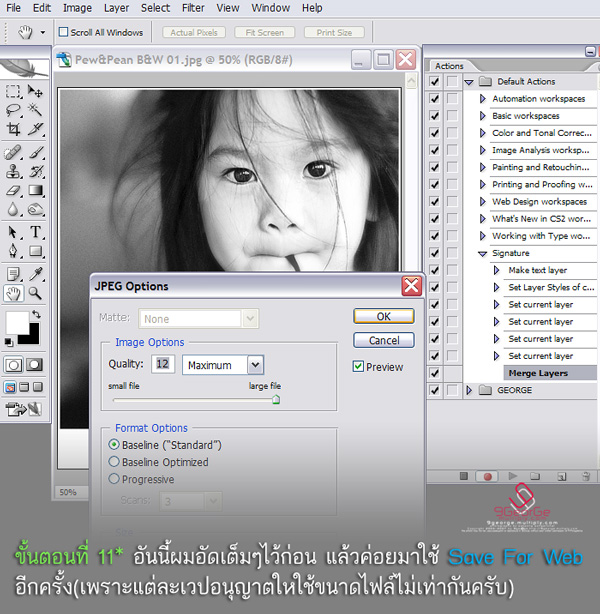
Task: Select the Magic Wand tool
Action: 35,110
